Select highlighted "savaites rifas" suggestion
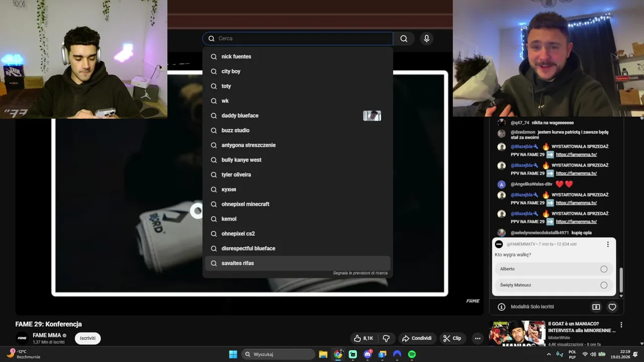 [x=298, y=263]
